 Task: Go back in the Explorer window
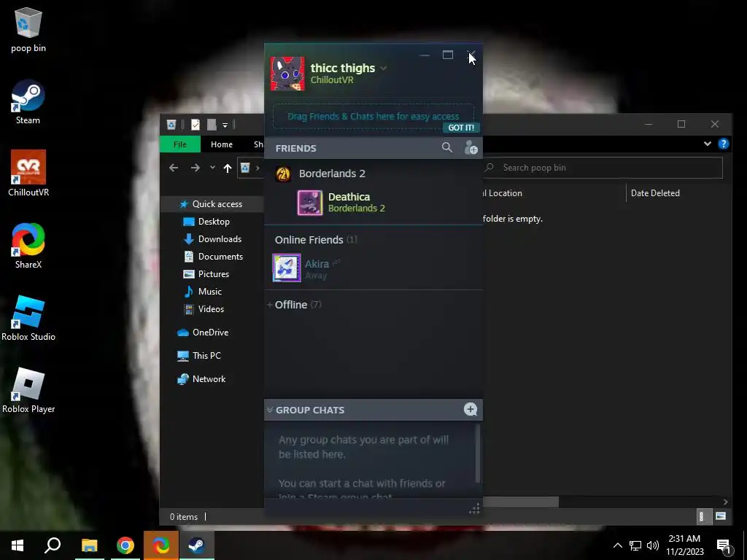[x=174, y=168]
